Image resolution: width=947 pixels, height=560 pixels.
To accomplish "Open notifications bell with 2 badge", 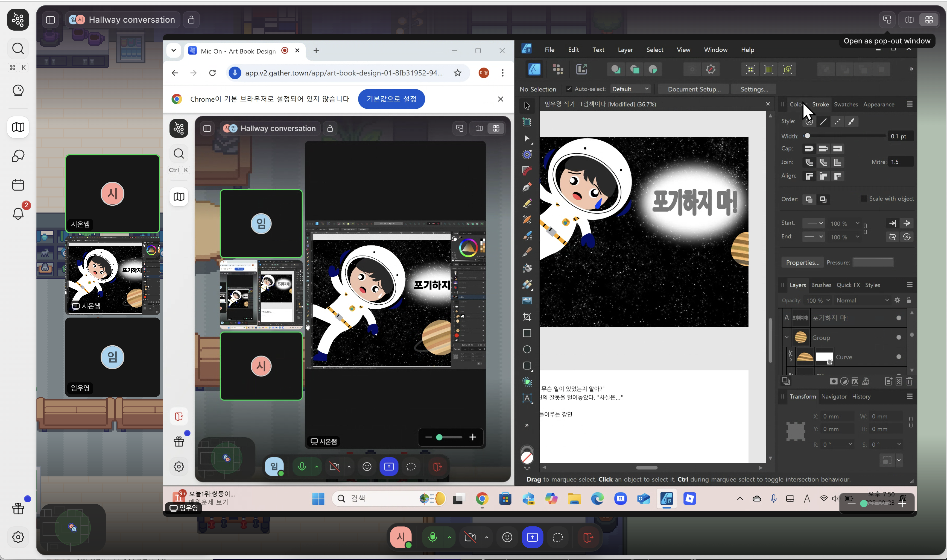I will tap(18, 213).
